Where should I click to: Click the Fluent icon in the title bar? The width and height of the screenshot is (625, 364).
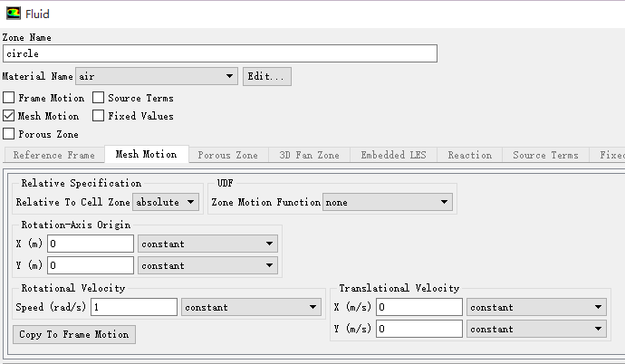[14, 14]
